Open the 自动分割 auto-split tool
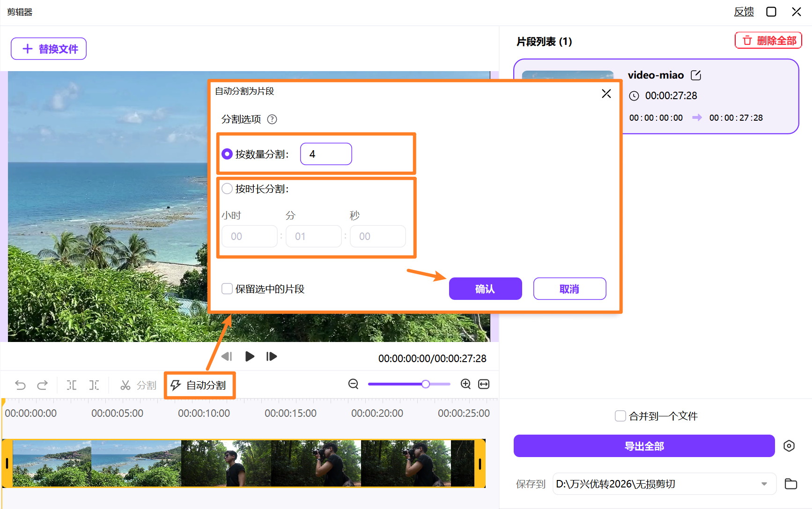The width and height of the screenshot is (812, 509). tap(199, 385)
